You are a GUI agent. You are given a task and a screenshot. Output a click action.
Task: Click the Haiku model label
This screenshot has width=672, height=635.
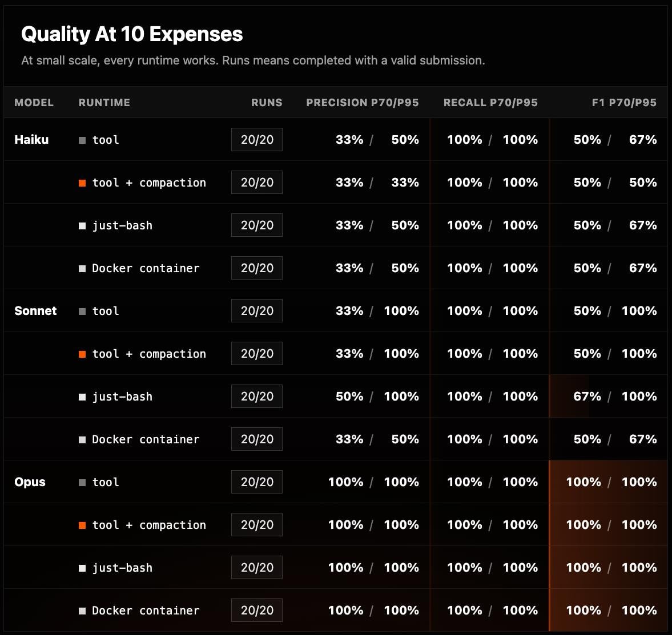point(31,140)
